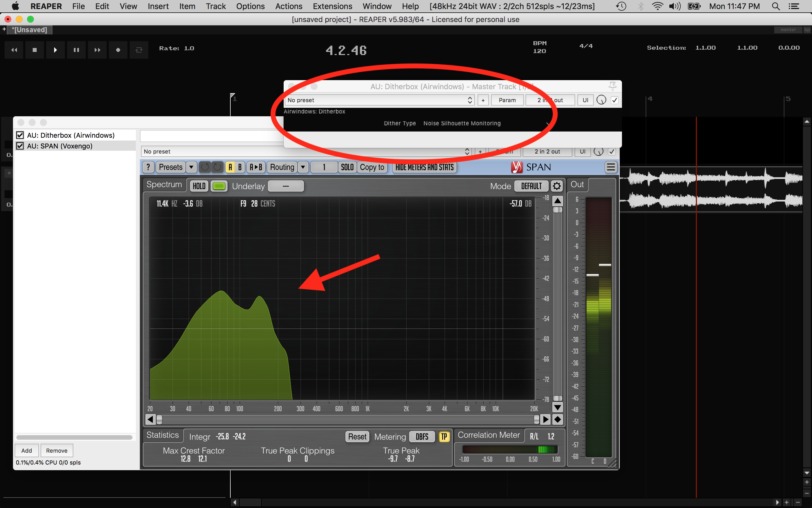Viewport: 812px width, 508px height.
Task: Start playback with the transport Play button
Action: pyautogui.click(x=55, y=50)
